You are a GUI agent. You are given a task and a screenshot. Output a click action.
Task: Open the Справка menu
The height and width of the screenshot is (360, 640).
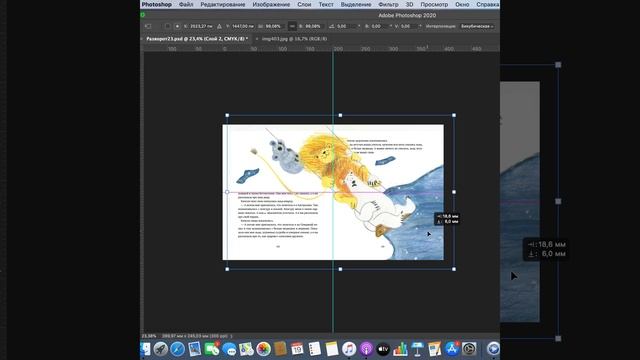pos(487,4)
